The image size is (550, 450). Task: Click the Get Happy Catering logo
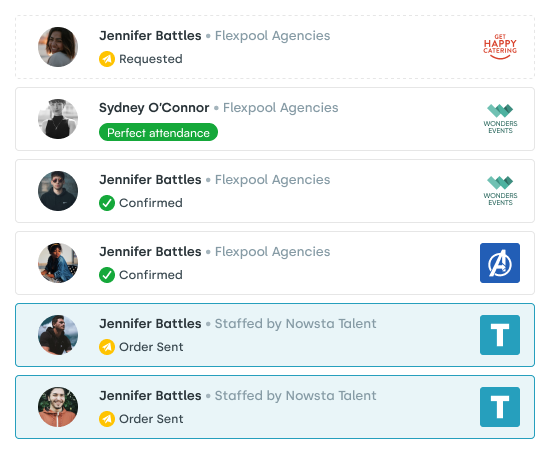[500, 47]
